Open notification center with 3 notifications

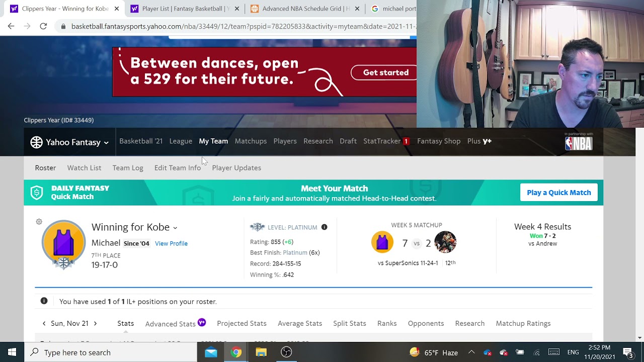[x=628, y=352]
